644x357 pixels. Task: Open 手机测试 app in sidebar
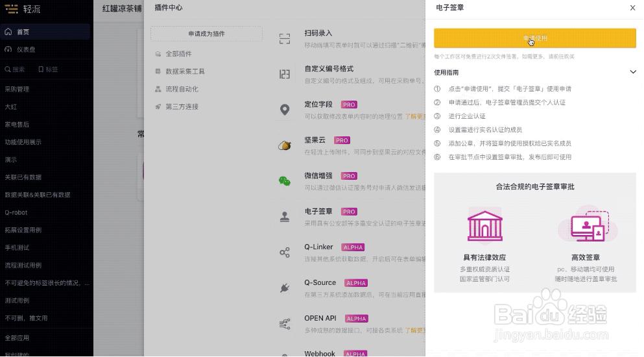tap(17, 248)
